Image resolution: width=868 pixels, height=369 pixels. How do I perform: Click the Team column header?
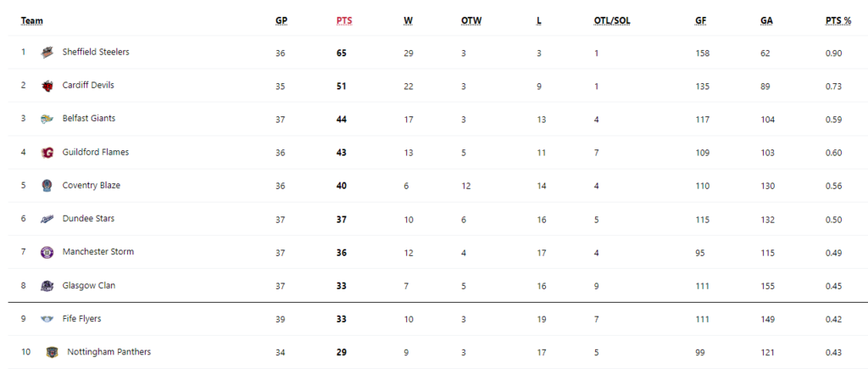(x=32, y=21)
